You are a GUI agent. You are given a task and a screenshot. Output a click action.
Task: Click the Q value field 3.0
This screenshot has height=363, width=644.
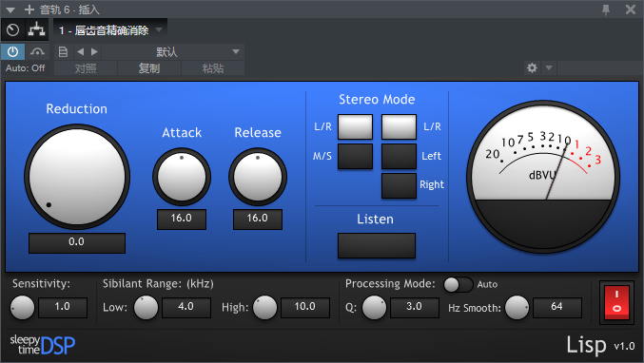[415, 307]
